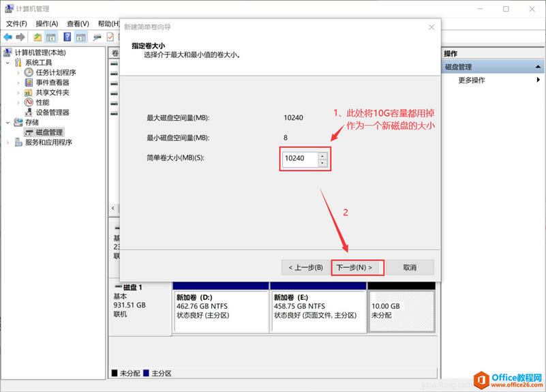Collapse the 系统工具 tree node
The width and height of the screenshot is (546, 392).
(x=7, y=63)
